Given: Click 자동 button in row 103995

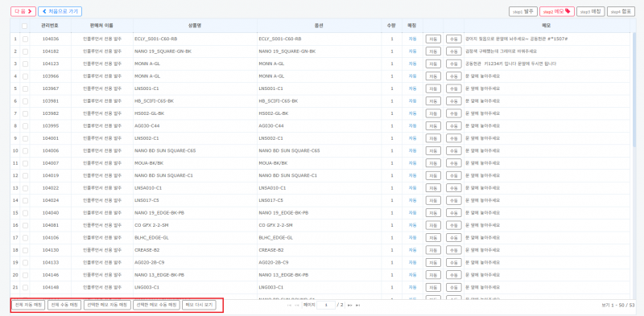Looking at the screenshot, I should [433, 126].
